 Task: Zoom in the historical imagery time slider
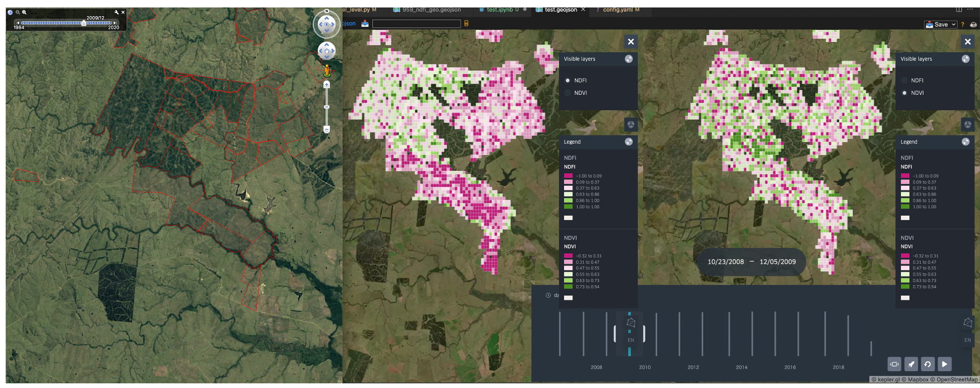[24, 12]
